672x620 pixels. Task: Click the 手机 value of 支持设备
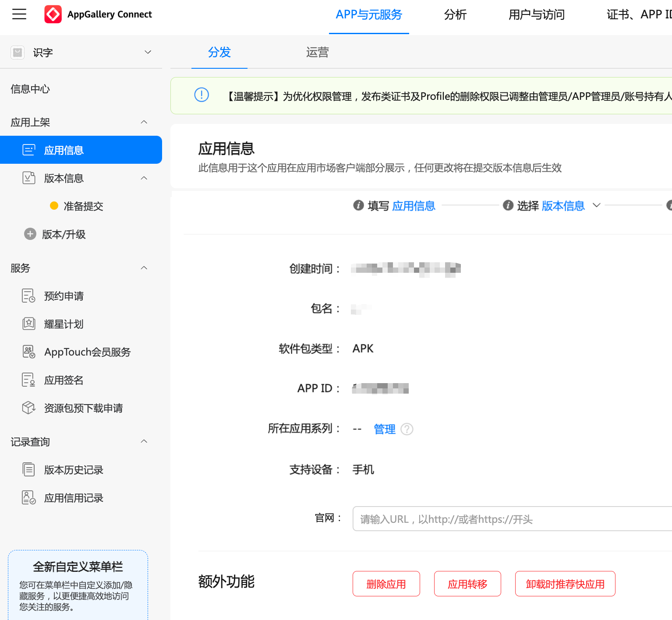(x=363, y=469)
